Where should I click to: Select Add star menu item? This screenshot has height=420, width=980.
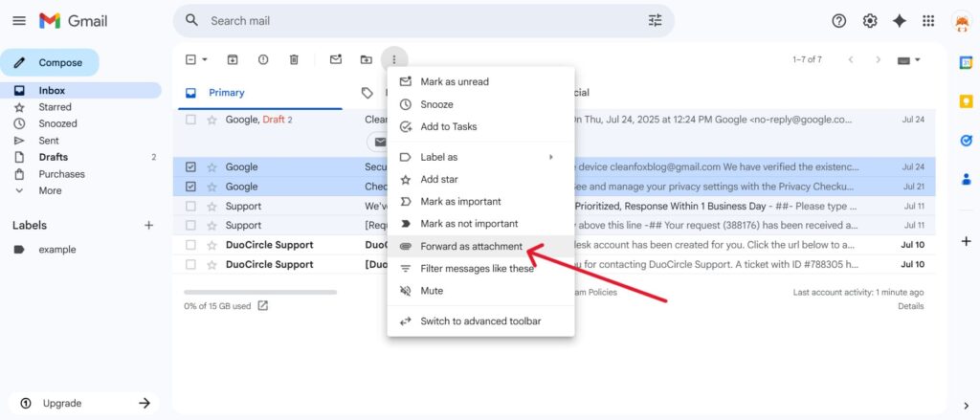[x=480, y=179]
